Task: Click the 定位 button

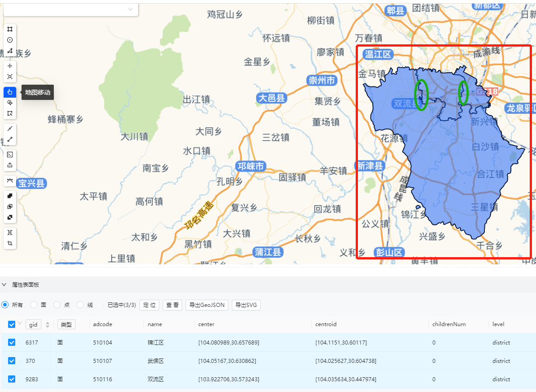Action: tap(149, 305)
